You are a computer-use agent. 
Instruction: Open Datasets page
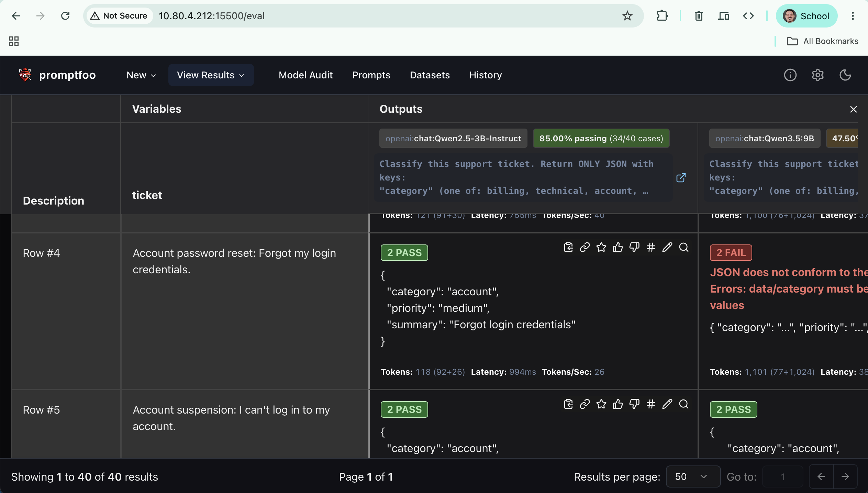click(430, 75)
